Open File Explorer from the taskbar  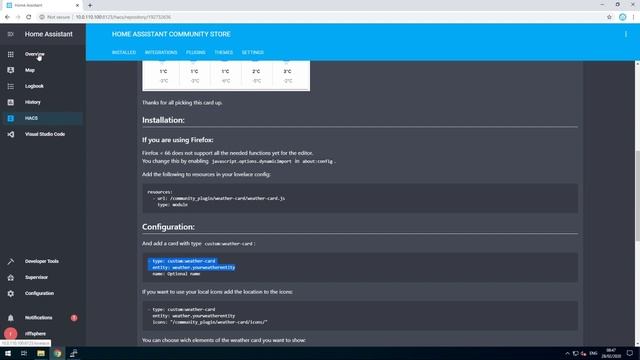click(41, 353)
